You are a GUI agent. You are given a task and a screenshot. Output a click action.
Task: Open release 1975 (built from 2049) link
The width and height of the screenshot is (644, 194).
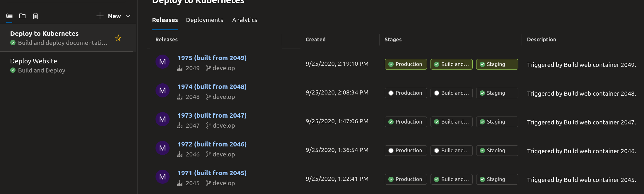pyautogui.click(x=212, y=58)
